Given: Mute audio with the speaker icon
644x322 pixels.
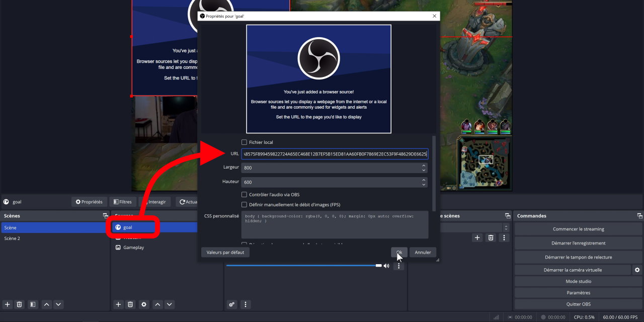Looking at the screenshot, I should (386, 266).
